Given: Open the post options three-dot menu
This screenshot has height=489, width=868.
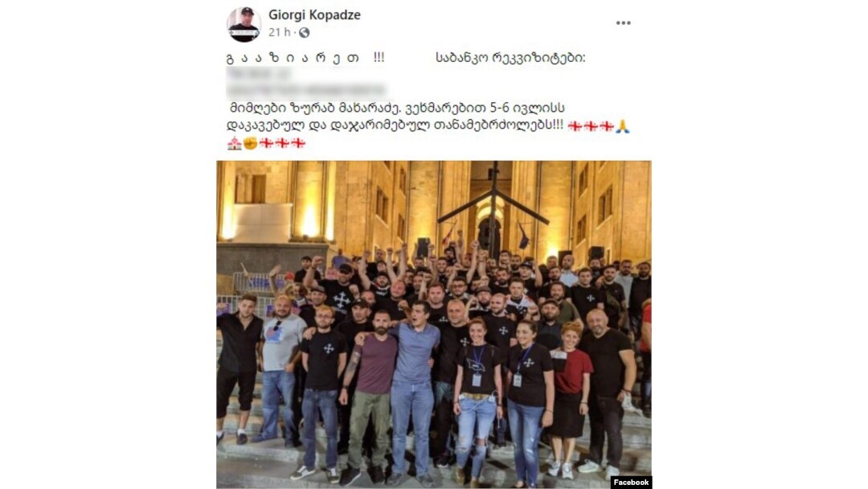Looking at the screenshot, I should pyautogui.click(x=624, y=23).
